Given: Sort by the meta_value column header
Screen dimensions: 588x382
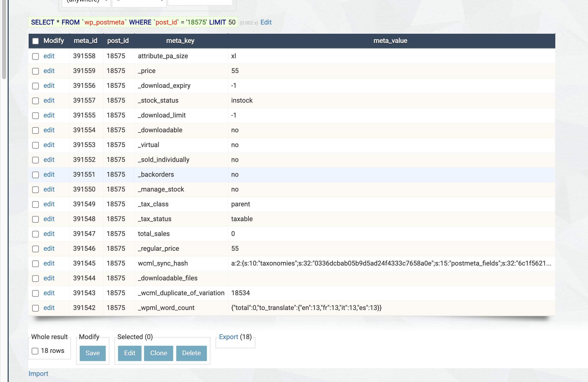Looking at the screenshot, I should [390, 41].
